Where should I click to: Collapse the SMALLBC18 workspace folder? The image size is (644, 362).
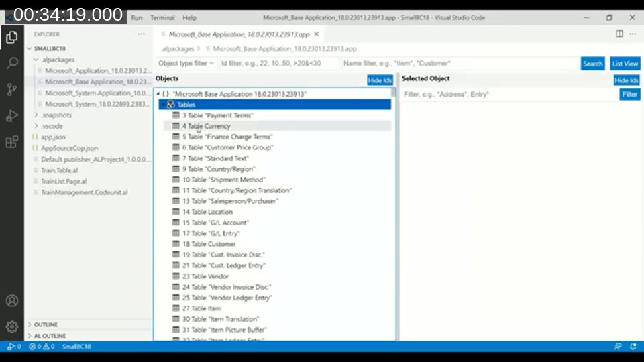click(29, 48)
